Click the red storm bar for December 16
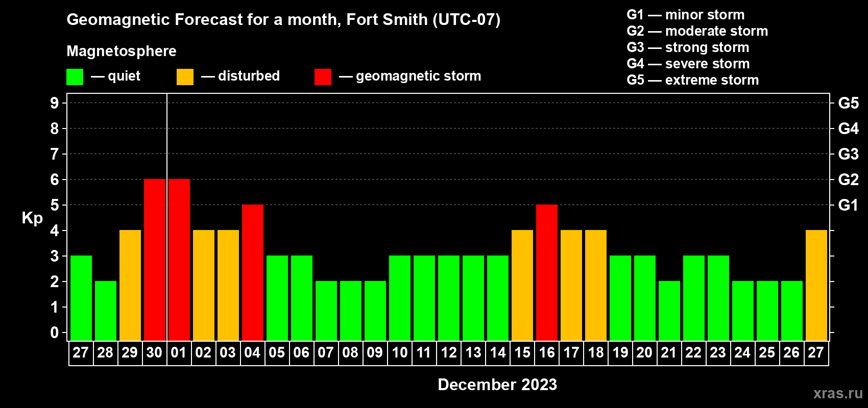 pos(546,272)
